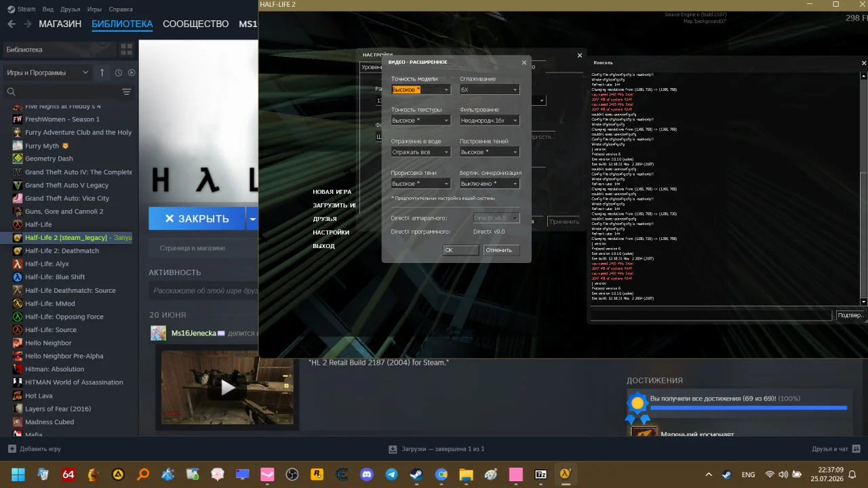Open the library collections grid view icon
868x488 pixels.
[x=126, y=49]
